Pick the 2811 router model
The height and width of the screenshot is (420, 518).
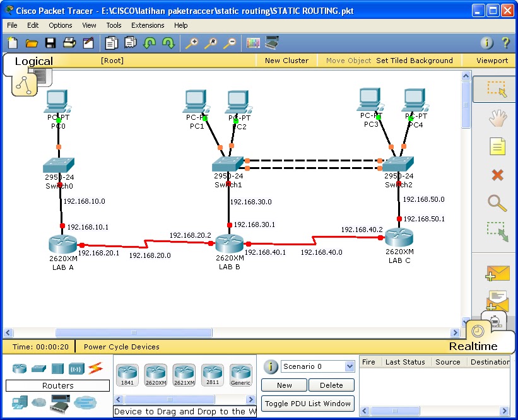tap(213, 375)
